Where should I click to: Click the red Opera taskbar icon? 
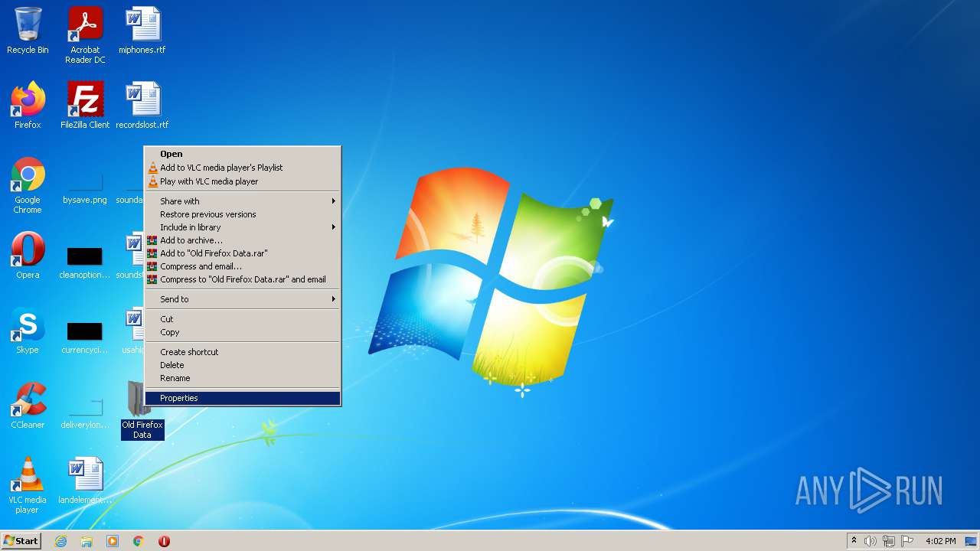coord(164,541)
